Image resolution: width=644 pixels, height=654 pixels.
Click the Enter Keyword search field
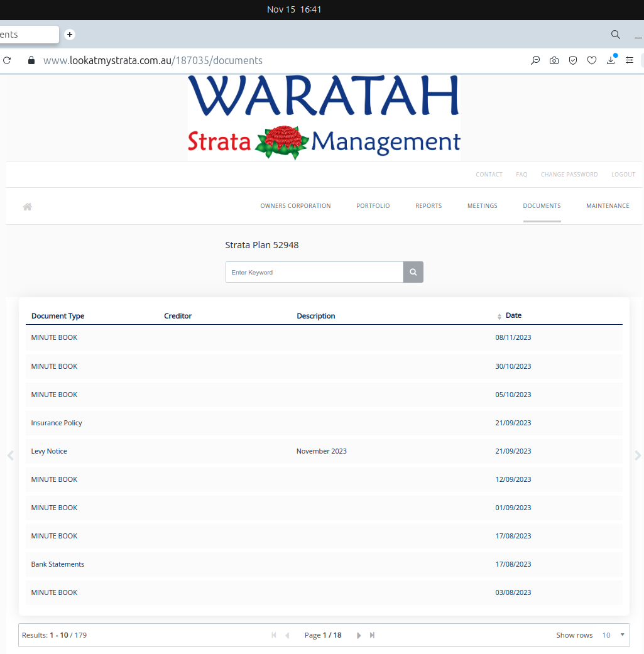click(314, 272)
